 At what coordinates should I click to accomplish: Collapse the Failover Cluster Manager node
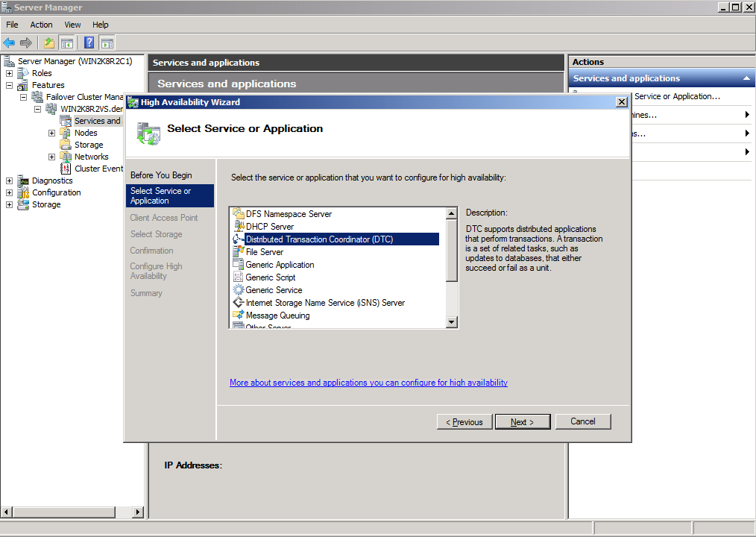23,97
